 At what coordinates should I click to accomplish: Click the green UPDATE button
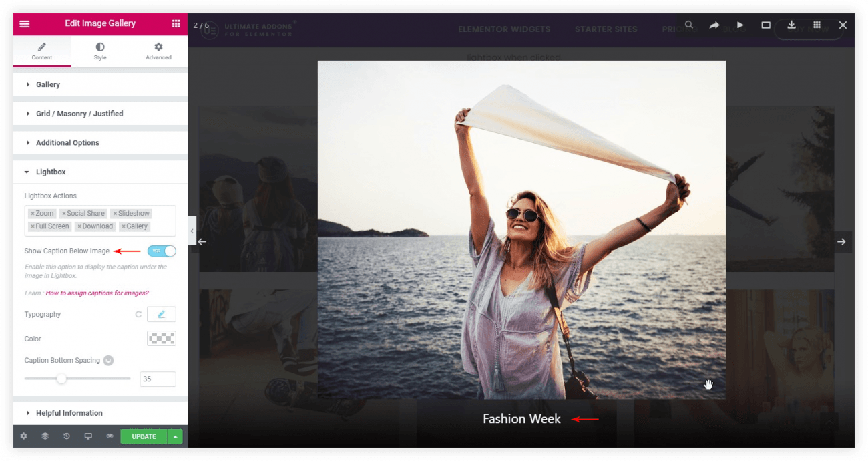144,436
